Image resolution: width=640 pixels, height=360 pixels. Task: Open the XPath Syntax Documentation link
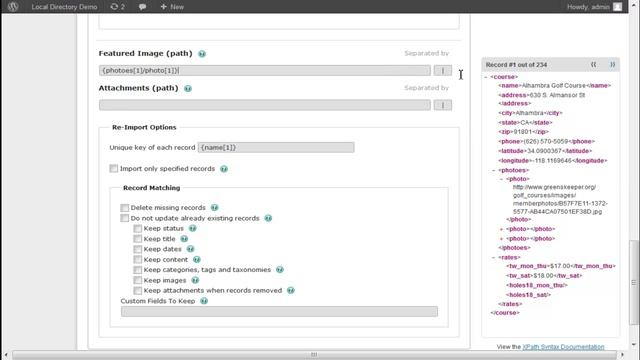(563, 347)
